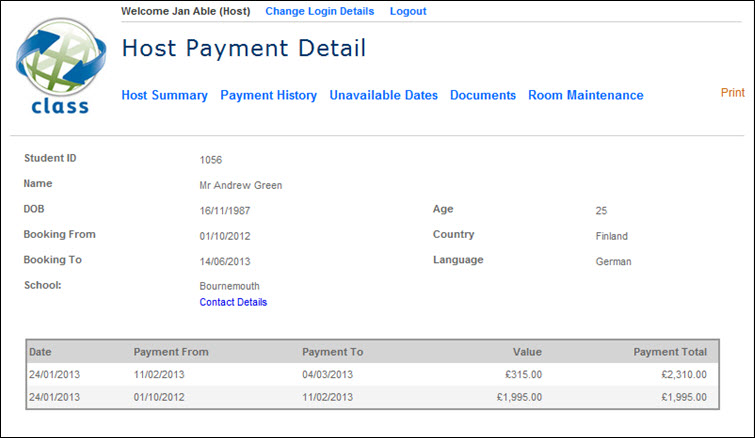The height and width of the screenshot is (438, 755).
Task: Click the student name Mr Andrew Green
Action: (x=241, y=185)
